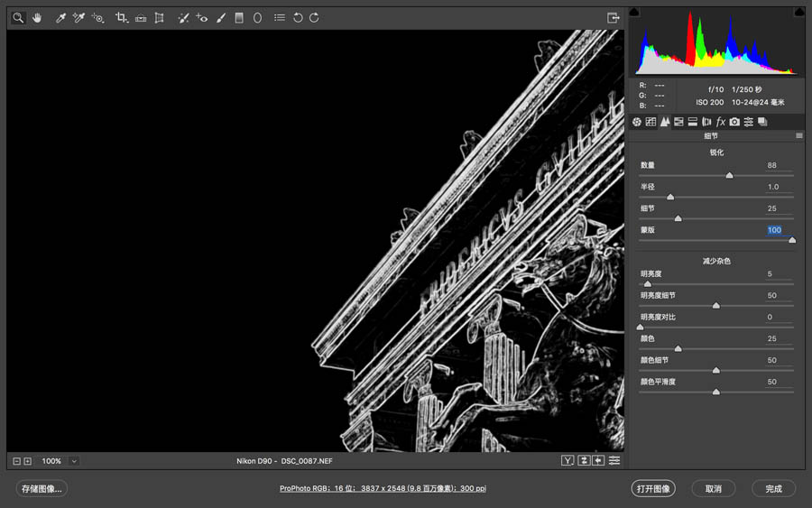Click the 100% zoom level field

(x=51, y=461)
